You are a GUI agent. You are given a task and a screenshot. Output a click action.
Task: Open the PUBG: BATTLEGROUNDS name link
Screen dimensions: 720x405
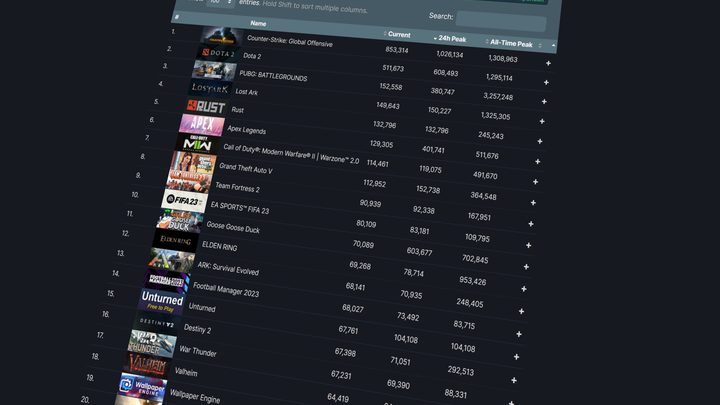273,76
